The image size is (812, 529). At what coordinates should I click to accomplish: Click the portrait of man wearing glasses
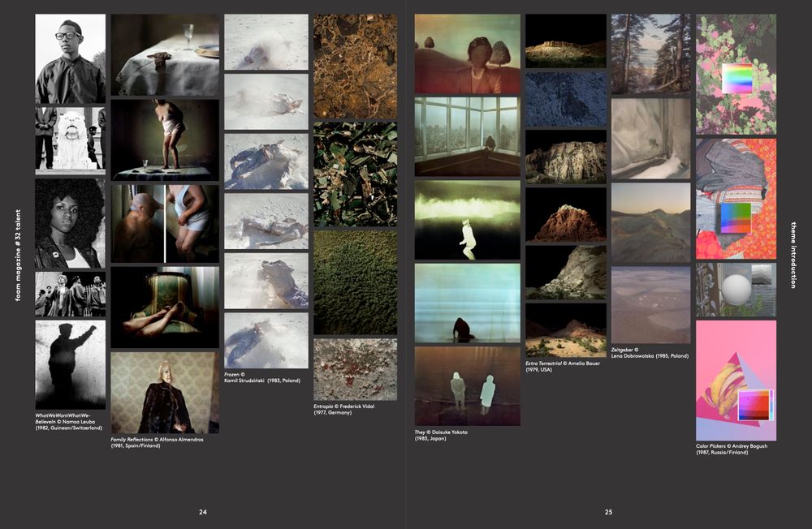70,58
